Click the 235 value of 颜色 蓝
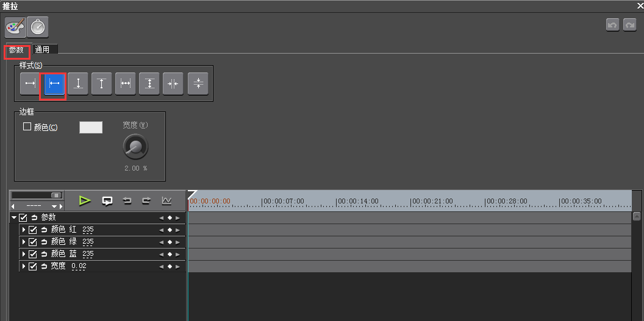 88,254
